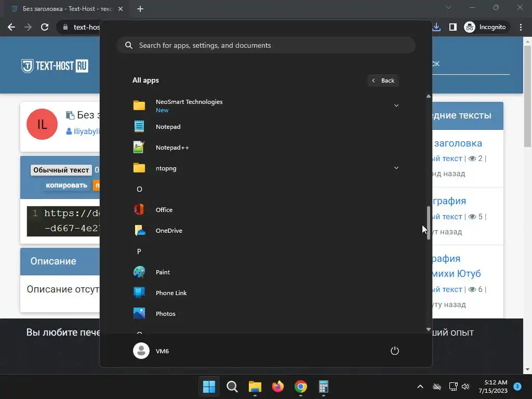Launch OneDrive from the list
This screenshot has width=532, height=399.
[x=265, y=230]
